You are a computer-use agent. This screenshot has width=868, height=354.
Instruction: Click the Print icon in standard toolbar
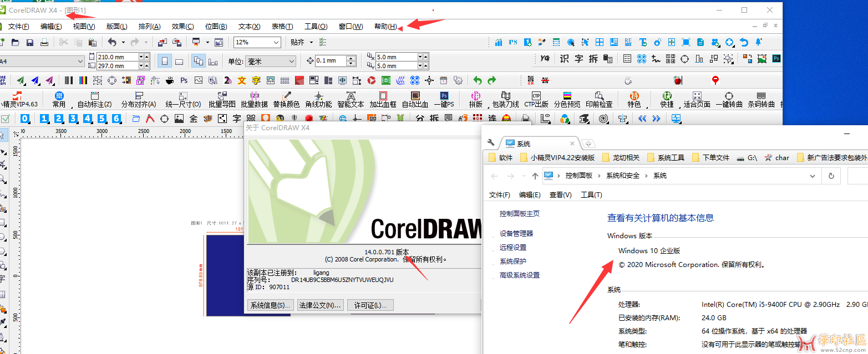coord(44,43)
